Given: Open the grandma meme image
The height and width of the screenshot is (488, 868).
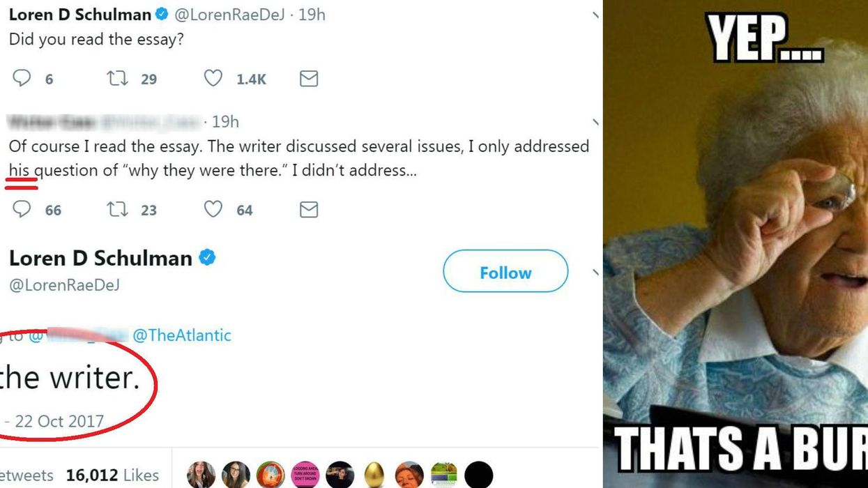Looking at the screenshot, I should pos(736,244).
